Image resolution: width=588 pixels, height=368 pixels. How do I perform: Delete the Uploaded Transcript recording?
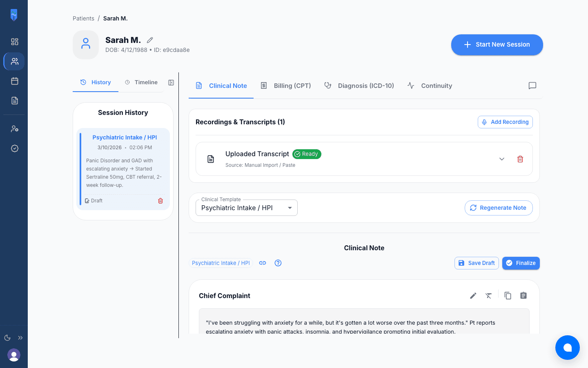click(x=520, y=159)
